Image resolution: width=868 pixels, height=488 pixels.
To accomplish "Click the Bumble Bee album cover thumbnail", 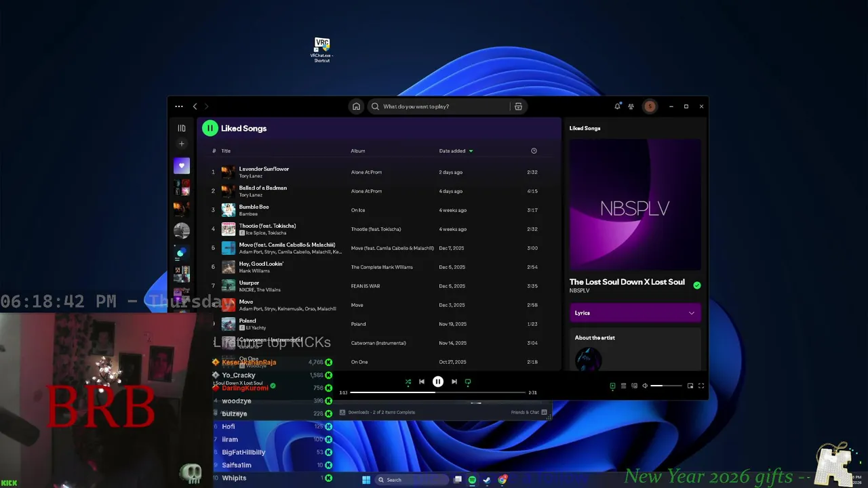I will tap(229, 210).
